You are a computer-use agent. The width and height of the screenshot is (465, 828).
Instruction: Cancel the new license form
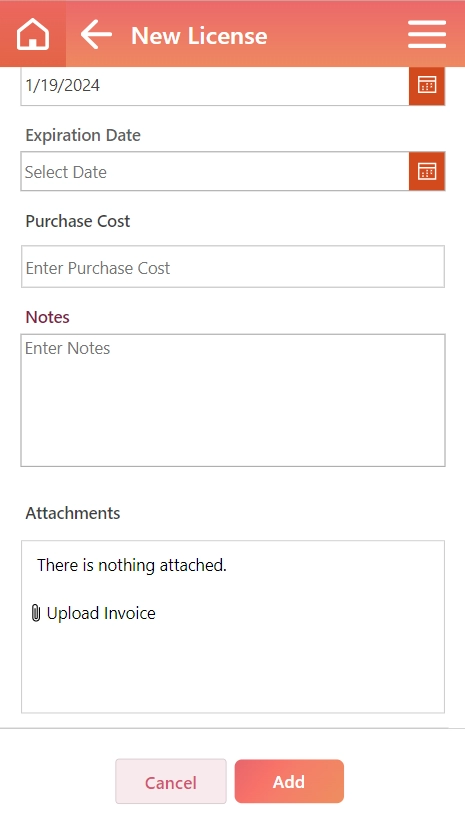[170, 782]
